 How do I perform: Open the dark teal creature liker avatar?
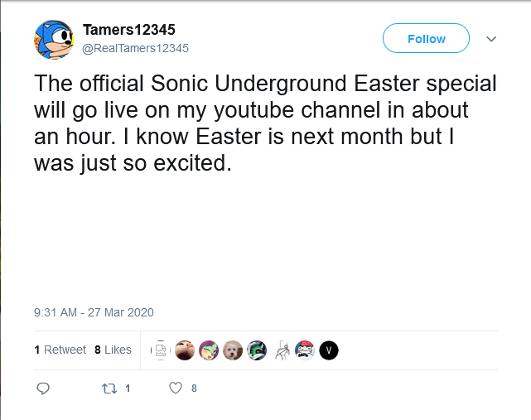click(x=257, y=350)
